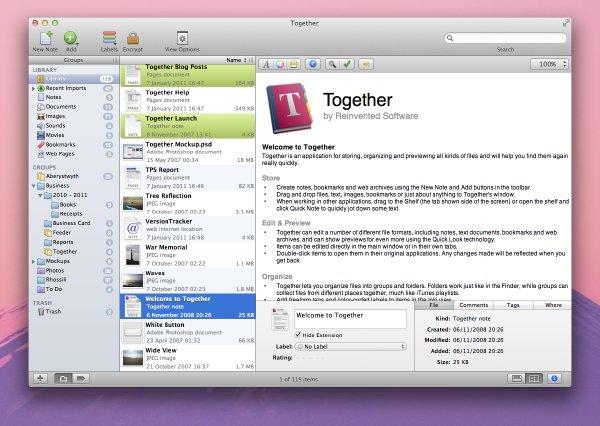
Task: Open the Receipts folder in sidebar
Action: (74, 214)
